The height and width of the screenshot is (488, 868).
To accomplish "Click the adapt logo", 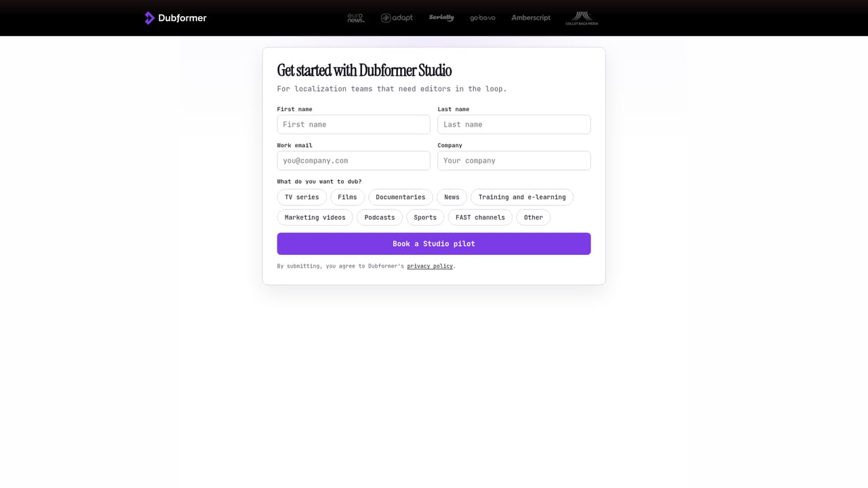I will click(x=397, y=18).
